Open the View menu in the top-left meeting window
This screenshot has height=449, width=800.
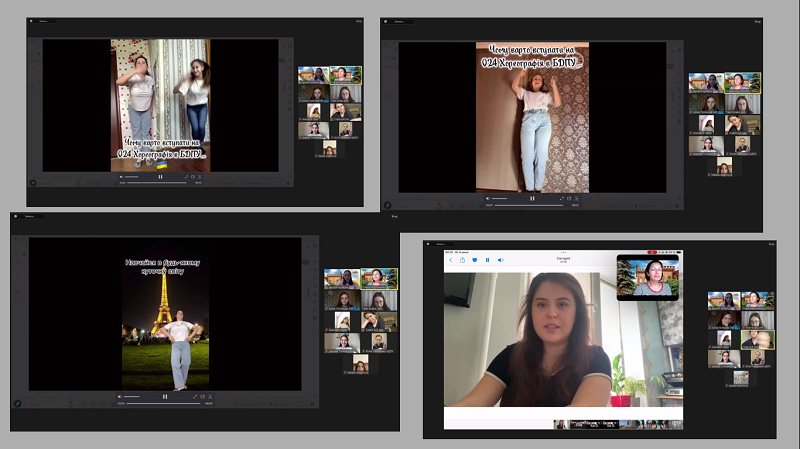coord(358,20)
